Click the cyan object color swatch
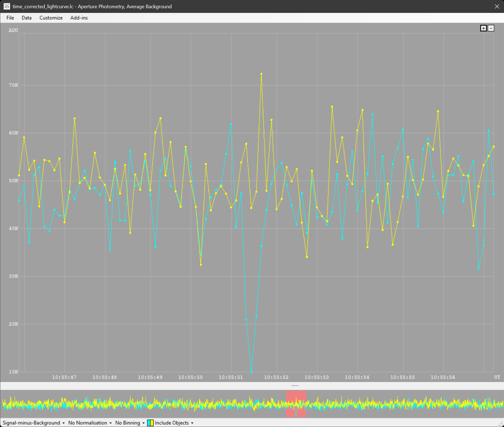 (149, 423)
